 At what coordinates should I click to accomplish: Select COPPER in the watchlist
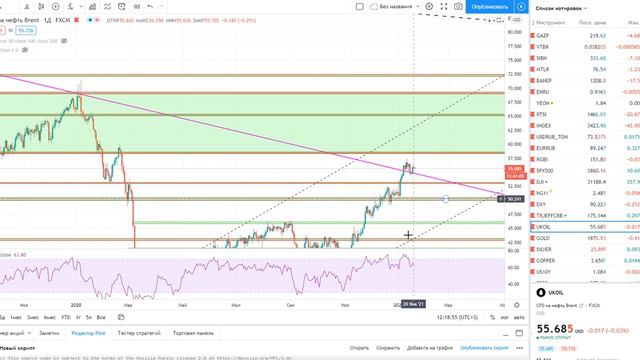click(x=585, y=260)
